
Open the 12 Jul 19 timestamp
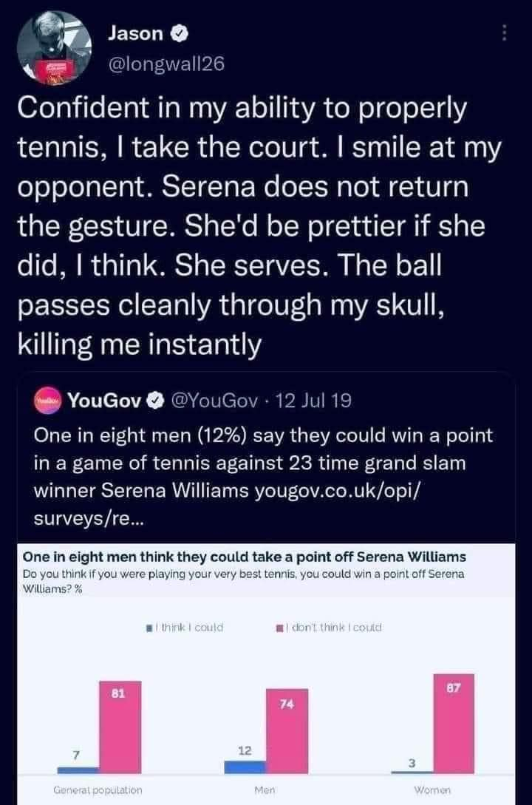313,400
